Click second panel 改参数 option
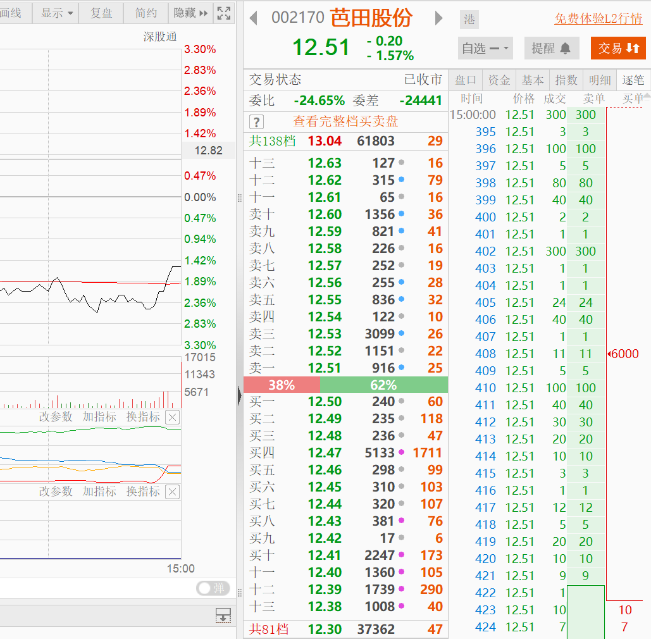The image size is (651, 644). [x=56, y=492]
